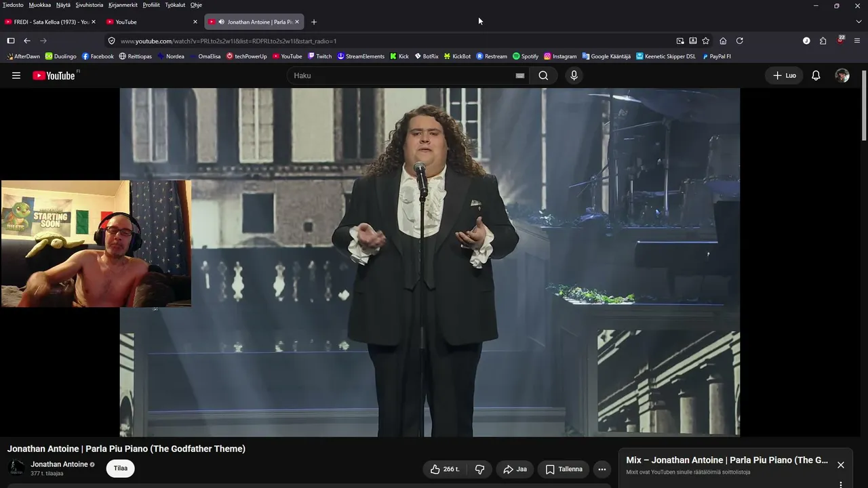Bookmark this page with the star icon
Image resolution: width=868 pixels, height=488 pixels.
[x=706, y=41]
